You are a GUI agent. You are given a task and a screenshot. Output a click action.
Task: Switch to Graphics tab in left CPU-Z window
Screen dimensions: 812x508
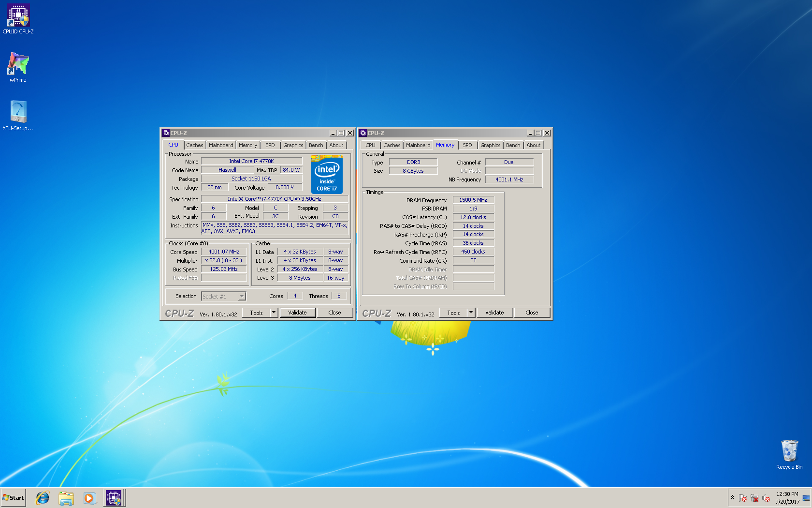(x=293, y=145)
